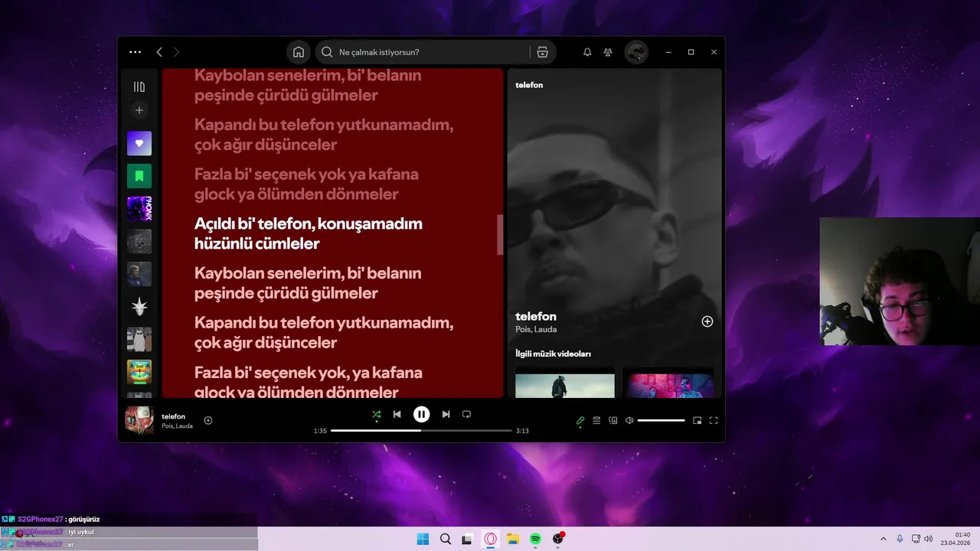Open notifications bell
The height and width of the screenshot is (551, 980).
(587, 52)
